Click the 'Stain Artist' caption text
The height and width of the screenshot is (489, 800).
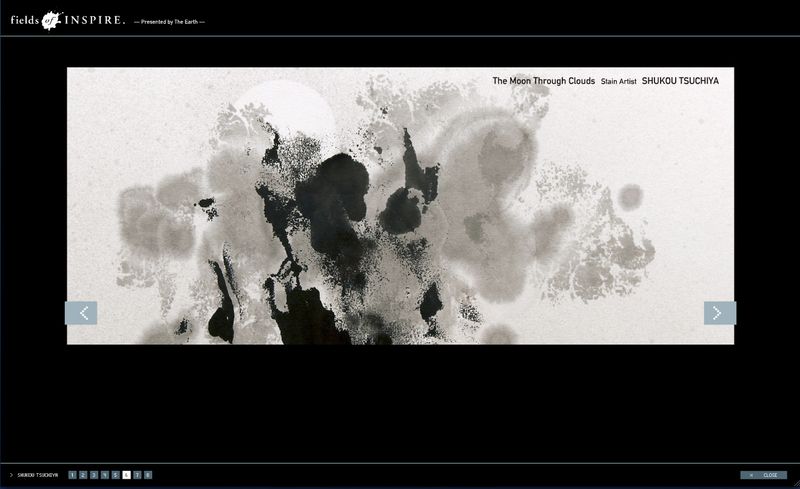[x=618, y=81]
